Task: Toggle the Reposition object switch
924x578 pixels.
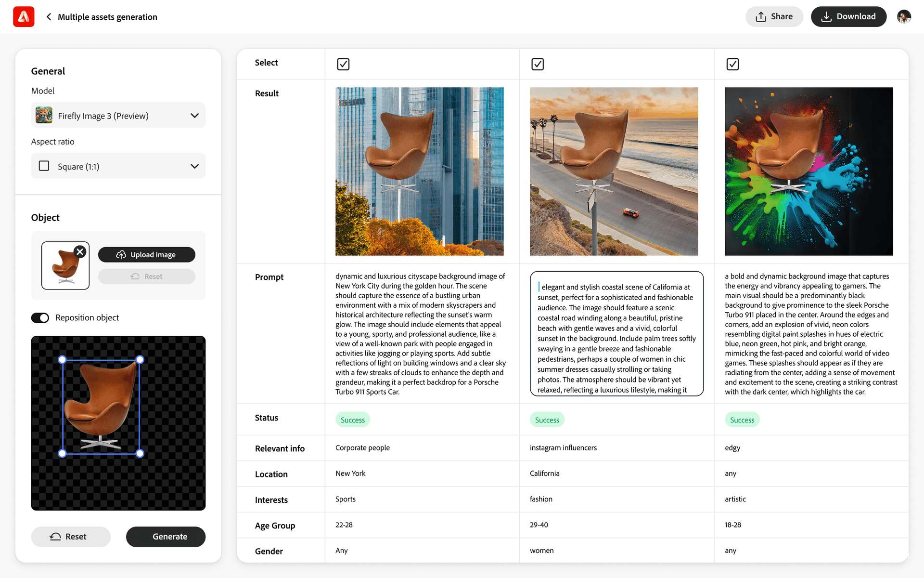Action: pyautogui.click(x=40, y=318)
